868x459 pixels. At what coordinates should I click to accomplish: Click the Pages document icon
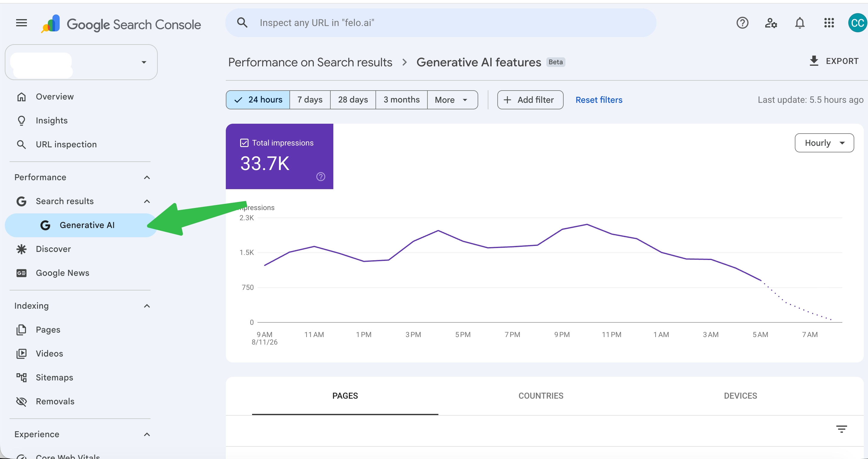[22, 330]
